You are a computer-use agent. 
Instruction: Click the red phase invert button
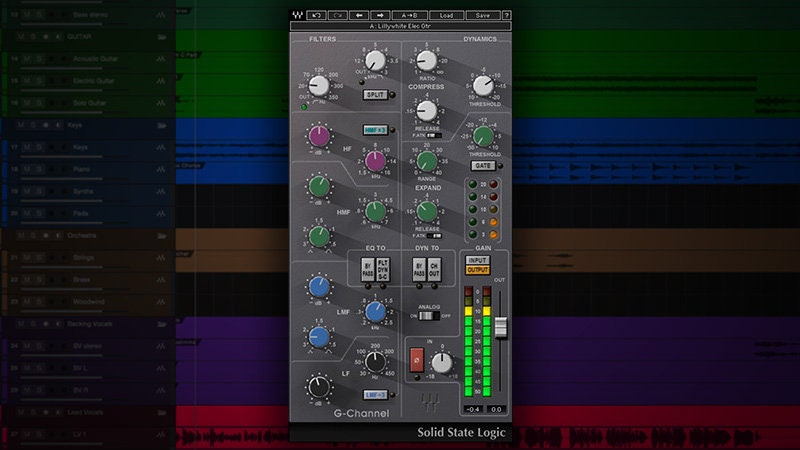click(417, 360)
